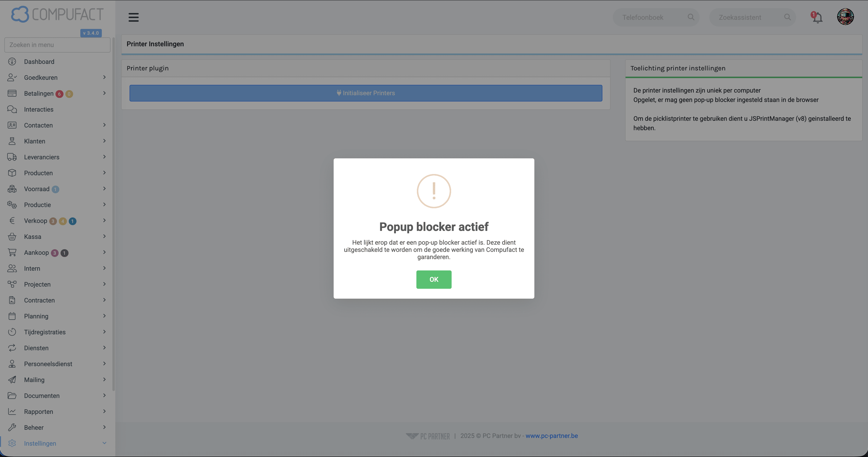Click the Zoekassistent magnifier icon

click(x=787, y=17)
